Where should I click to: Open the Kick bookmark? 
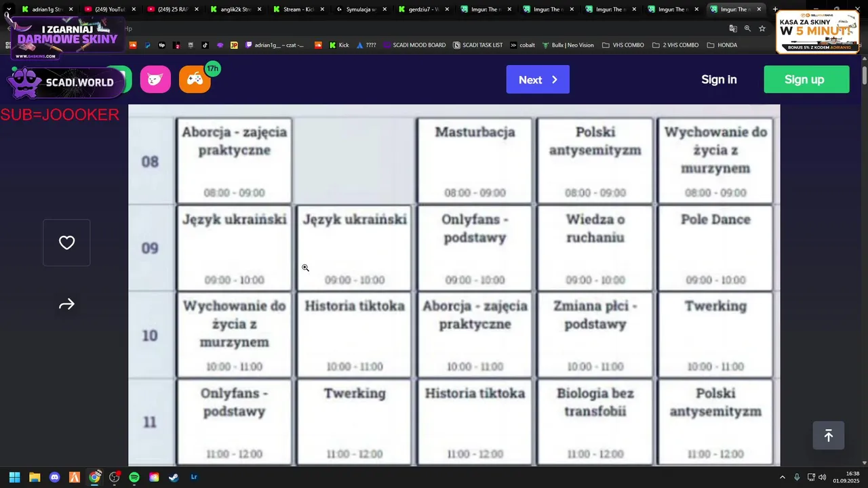[x=339, y=45]
